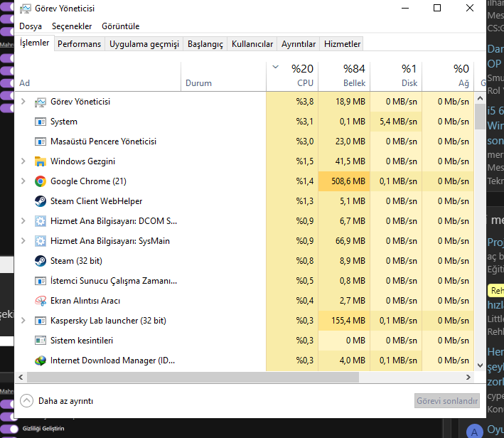Screen dimensions: 504x438
Task: Select the Steam Client WebHelper row name
Action: pyautogui.click(x=96, y=201)
